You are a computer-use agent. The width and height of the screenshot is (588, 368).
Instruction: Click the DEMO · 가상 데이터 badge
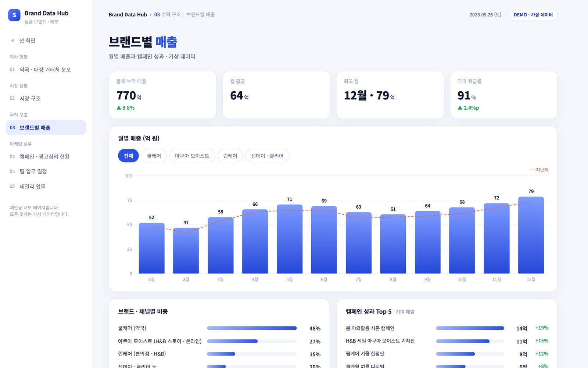click(x=533, y=15)
